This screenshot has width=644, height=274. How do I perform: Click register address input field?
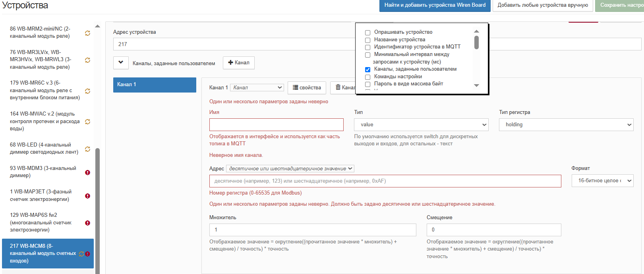[385, 181]
